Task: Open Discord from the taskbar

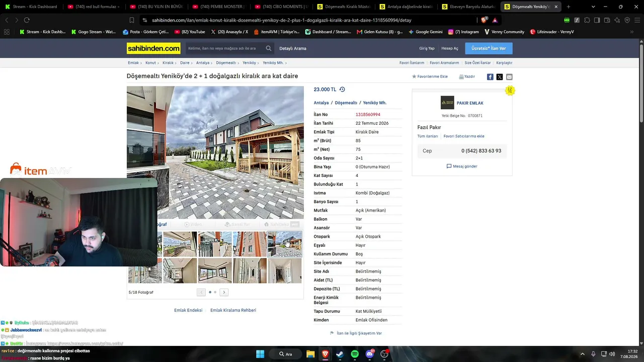Action: pos(370,354)
